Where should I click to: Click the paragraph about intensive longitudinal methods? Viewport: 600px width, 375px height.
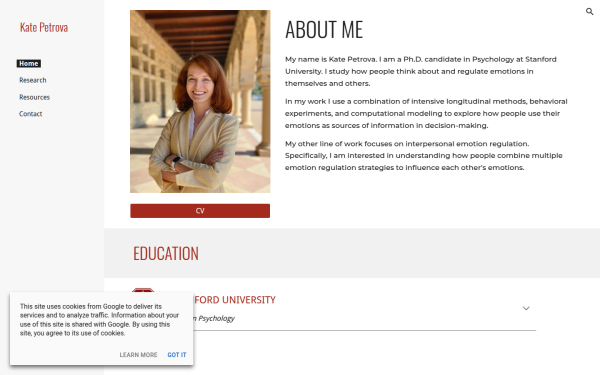click(x=426, y=113)
